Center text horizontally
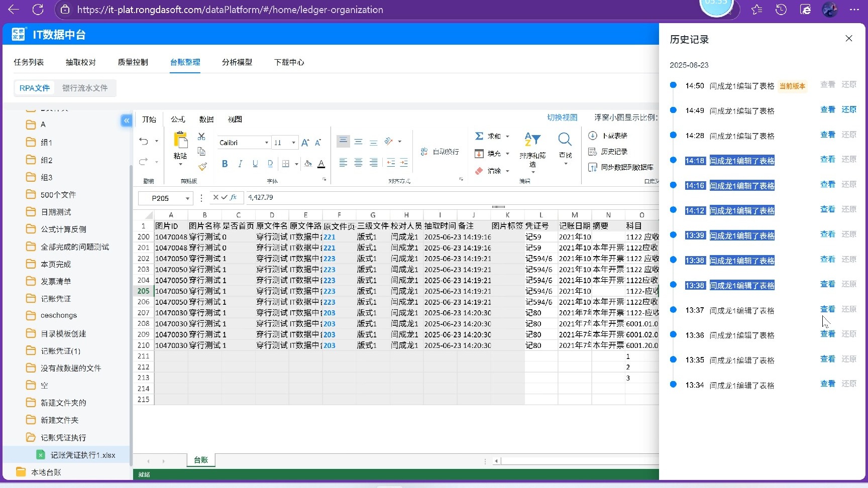This screenshot has height=488, width=868. coord(358,163)
